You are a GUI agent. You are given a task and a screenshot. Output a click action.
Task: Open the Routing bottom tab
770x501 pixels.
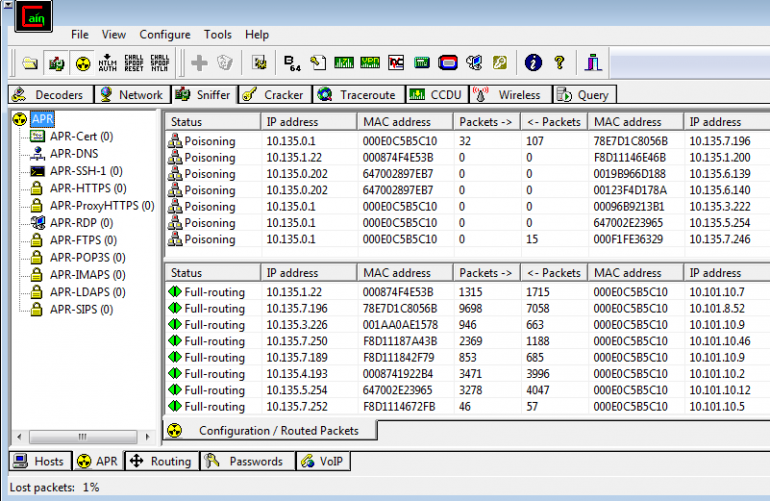pyautogui.click(x=162, y=461)
